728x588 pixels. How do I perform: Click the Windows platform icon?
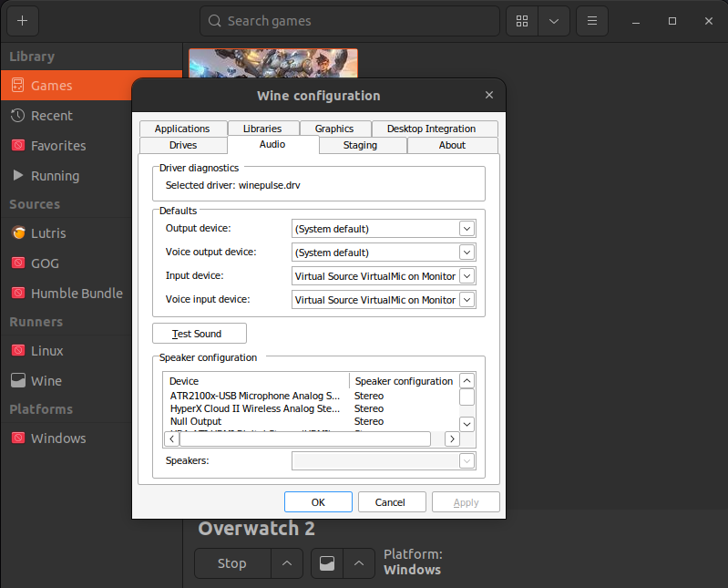(x=18, y=438)
